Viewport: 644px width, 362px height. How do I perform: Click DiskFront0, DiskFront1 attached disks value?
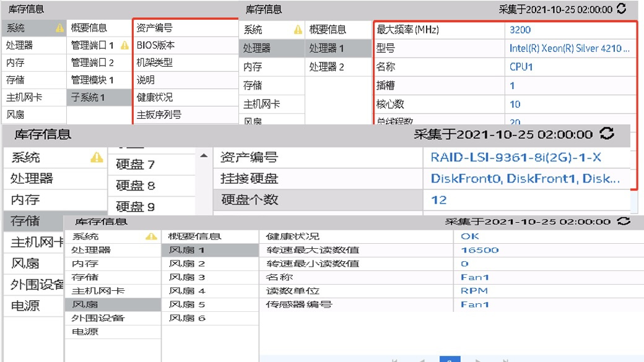click(524, 179)
